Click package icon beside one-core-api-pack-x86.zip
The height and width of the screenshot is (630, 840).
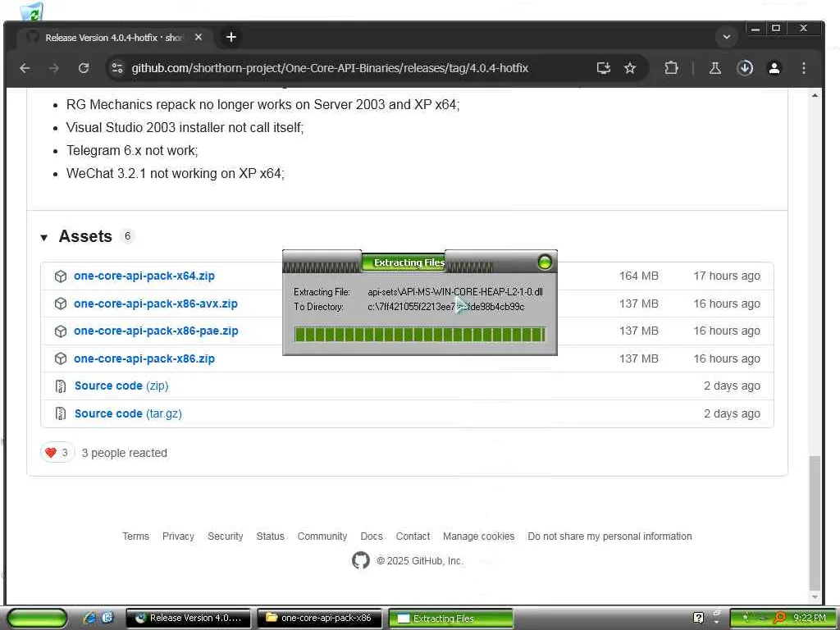(61, 359)
